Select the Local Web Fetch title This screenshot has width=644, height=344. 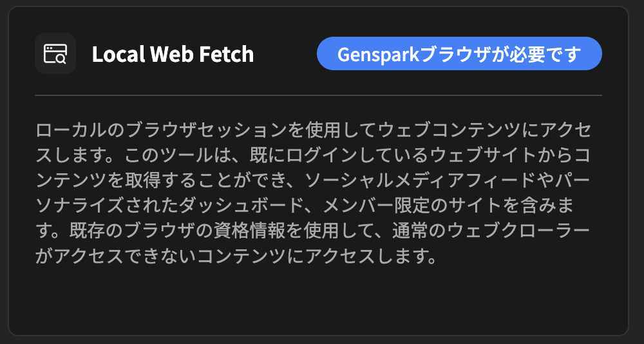(x=173, y=55)
